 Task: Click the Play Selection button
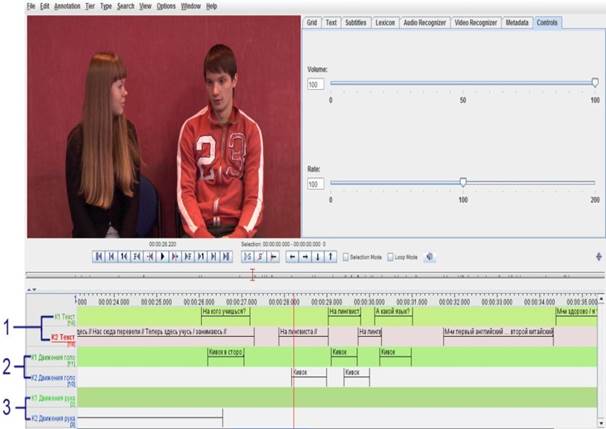[248, 257]
